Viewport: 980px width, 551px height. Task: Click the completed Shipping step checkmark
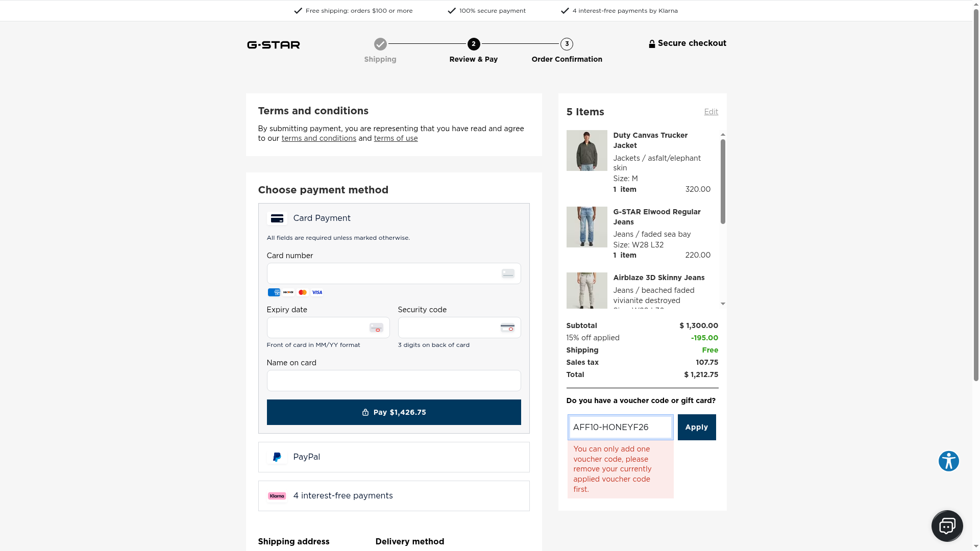[x=380, y=44]
